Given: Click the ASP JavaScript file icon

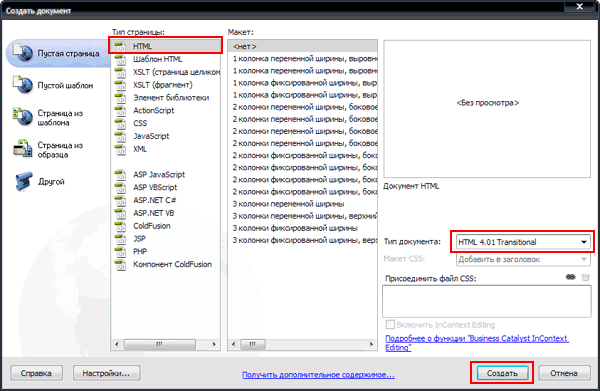Looking at the screenshot, I should pos(121,175).
